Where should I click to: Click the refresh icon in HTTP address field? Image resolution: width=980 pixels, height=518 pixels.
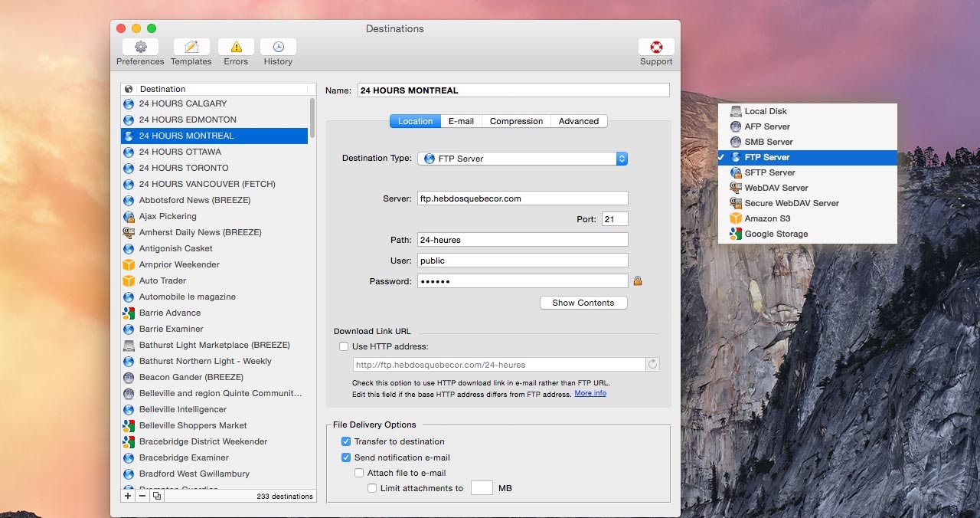pos(652,365)
